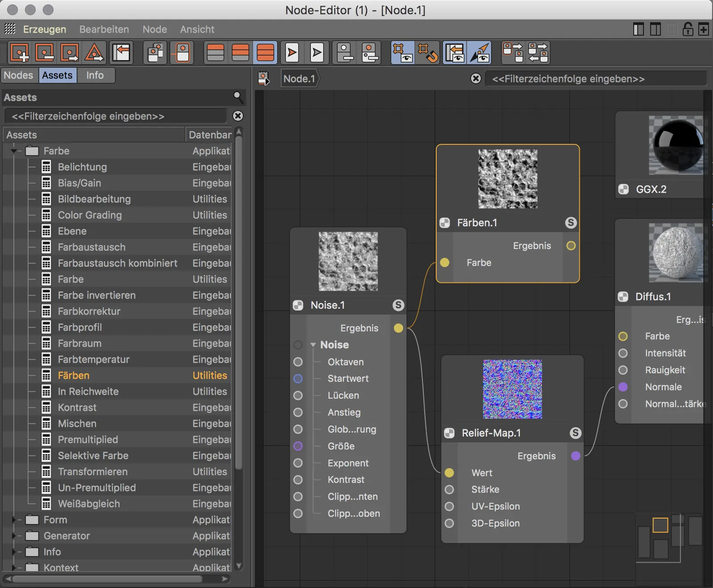Click the panel with left-pointing arrow icon
This screenshot has height=588, width=713.
(x=121, y=53)
